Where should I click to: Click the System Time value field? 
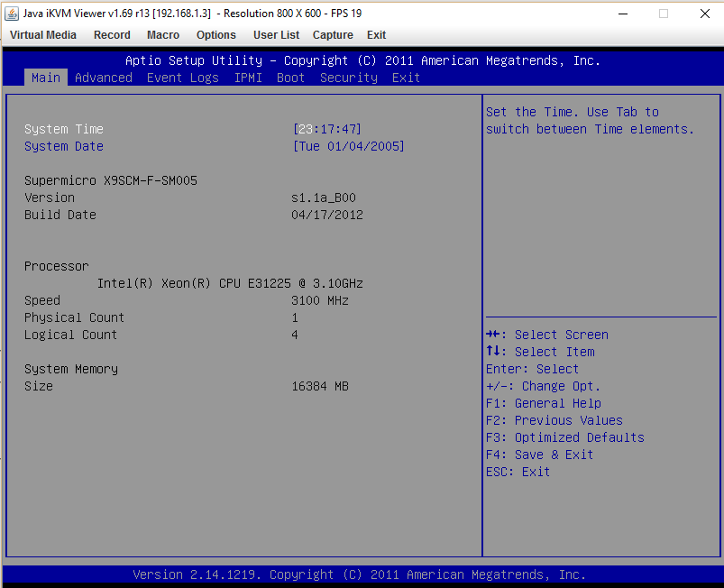click(327, 129)
